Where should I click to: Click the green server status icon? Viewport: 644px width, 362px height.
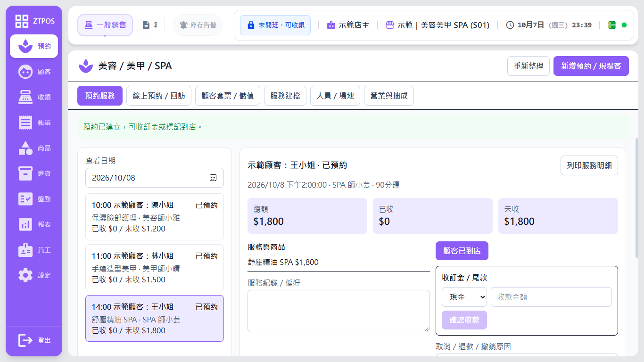tap(612, 25)
